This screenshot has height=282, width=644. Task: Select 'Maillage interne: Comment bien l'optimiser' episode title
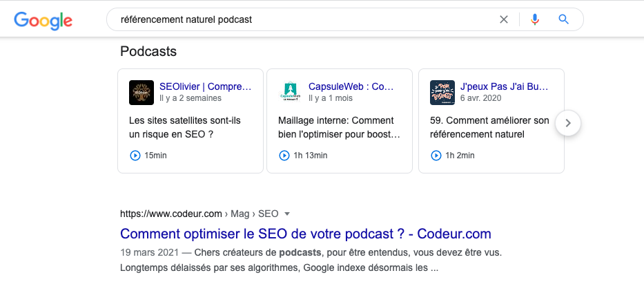point(339,127)
